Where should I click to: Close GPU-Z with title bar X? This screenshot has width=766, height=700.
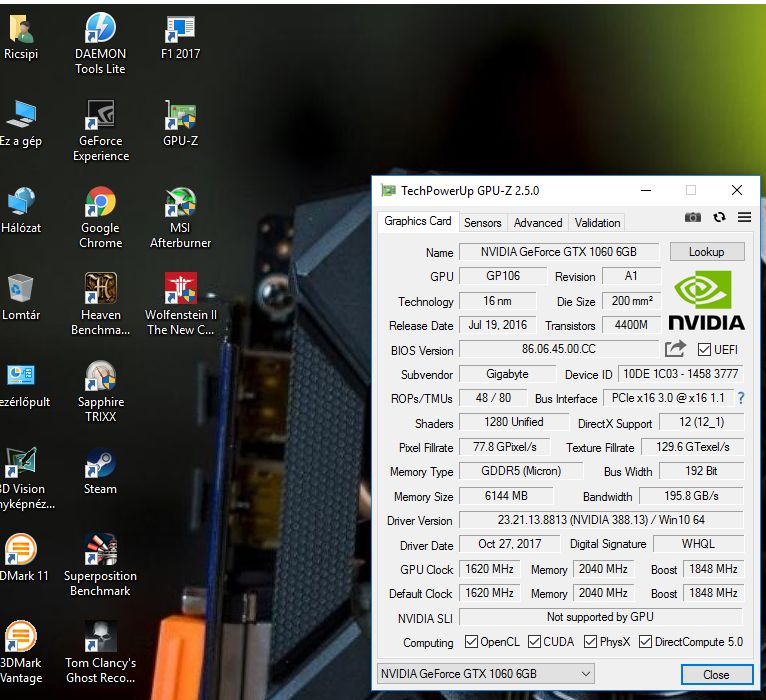point(737,190)
